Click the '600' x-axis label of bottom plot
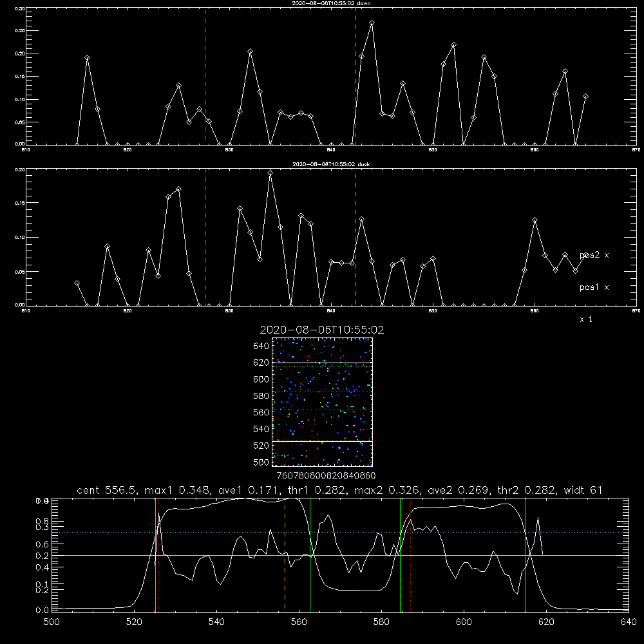The height and width of the screenshot is (644, 644). coord(464,622)
